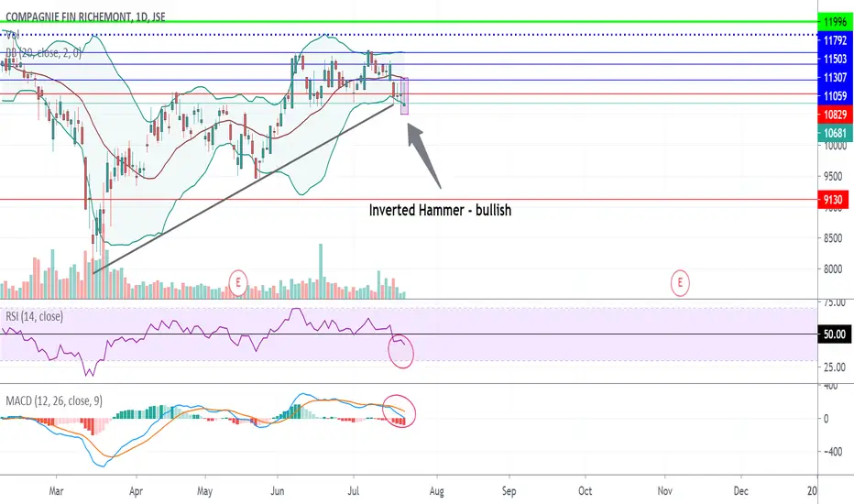
Task: Click the Oct label on the time axis
Action: click(585, 491)
